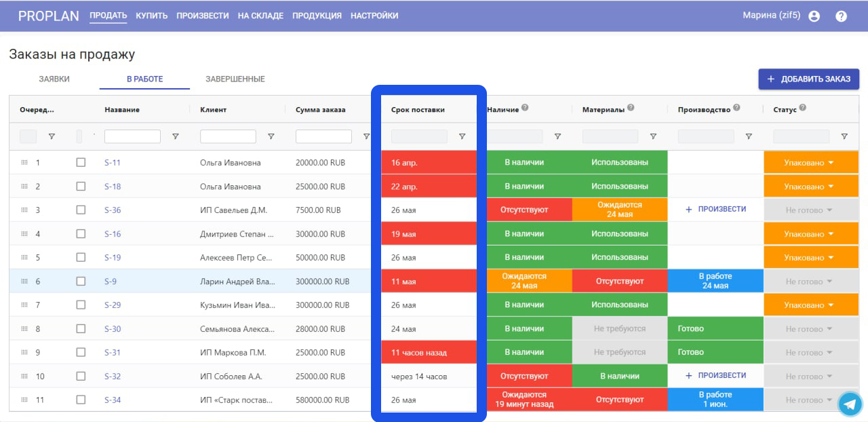
Task: Open Не готово status dropdown for order S-9
Action: point(811,282)
